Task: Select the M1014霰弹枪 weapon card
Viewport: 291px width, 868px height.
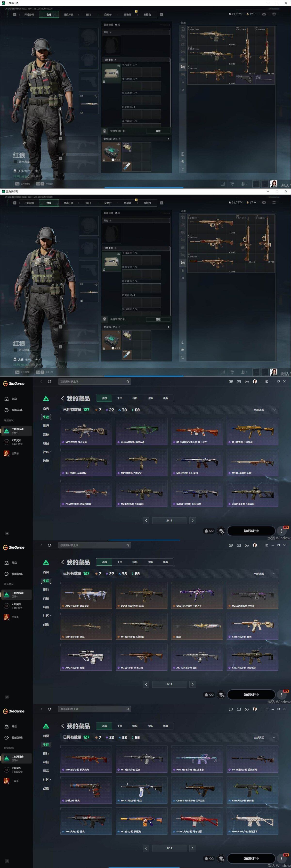Action: click(x=252, y=462)
